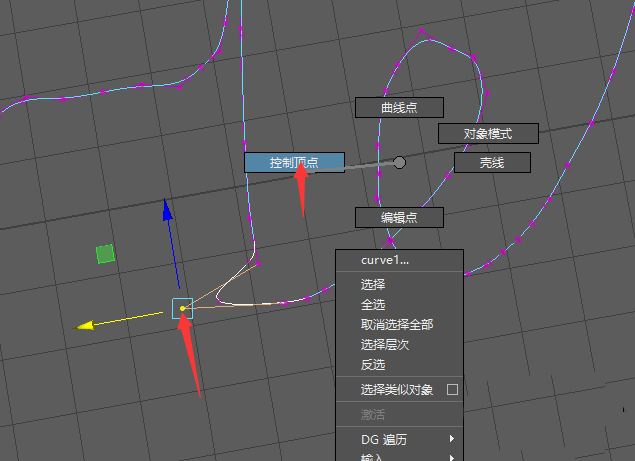
Task: Choose 编辑点 in the marking menu
Action: (x=399, y=217)
